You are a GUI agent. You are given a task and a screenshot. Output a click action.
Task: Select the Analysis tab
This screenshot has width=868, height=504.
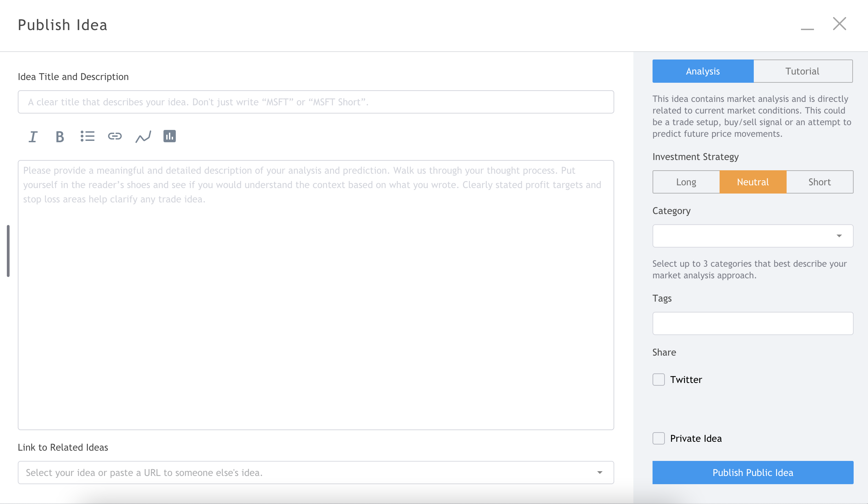703,71
